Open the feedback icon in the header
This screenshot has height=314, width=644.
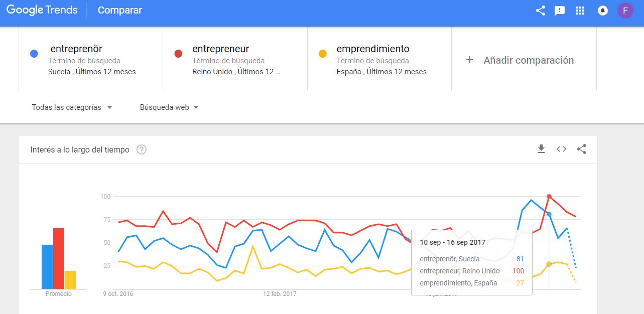point(560,11)
